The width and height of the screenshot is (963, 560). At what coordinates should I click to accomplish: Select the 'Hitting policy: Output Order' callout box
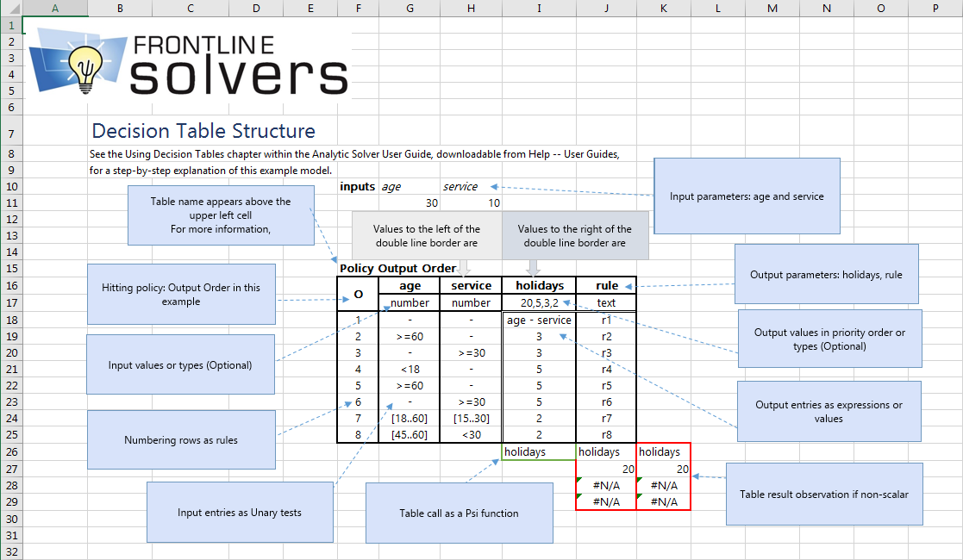pos(181,294)
